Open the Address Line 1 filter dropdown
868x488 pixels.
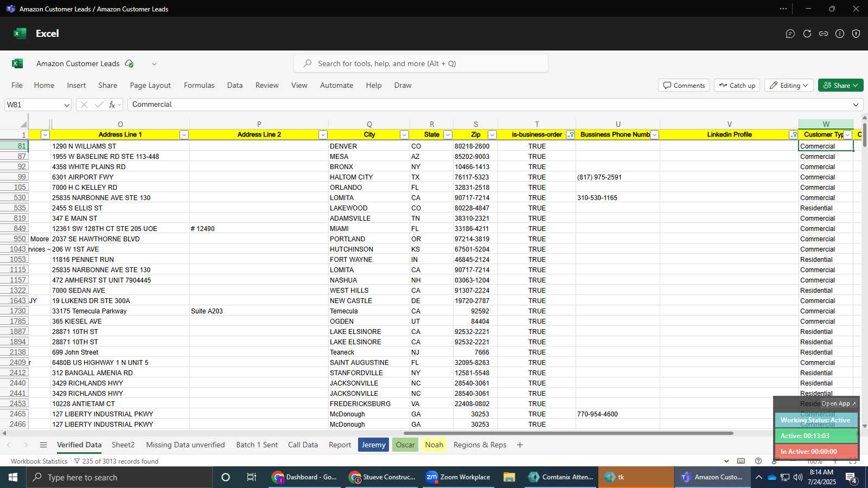(184, 135)
